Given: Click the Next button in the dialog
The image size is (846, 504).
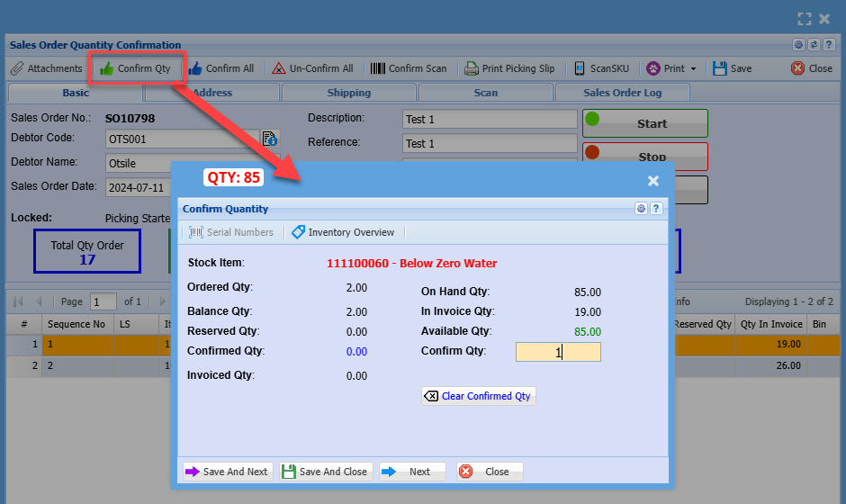Looking at the screenshot, I should coord(412,472).
